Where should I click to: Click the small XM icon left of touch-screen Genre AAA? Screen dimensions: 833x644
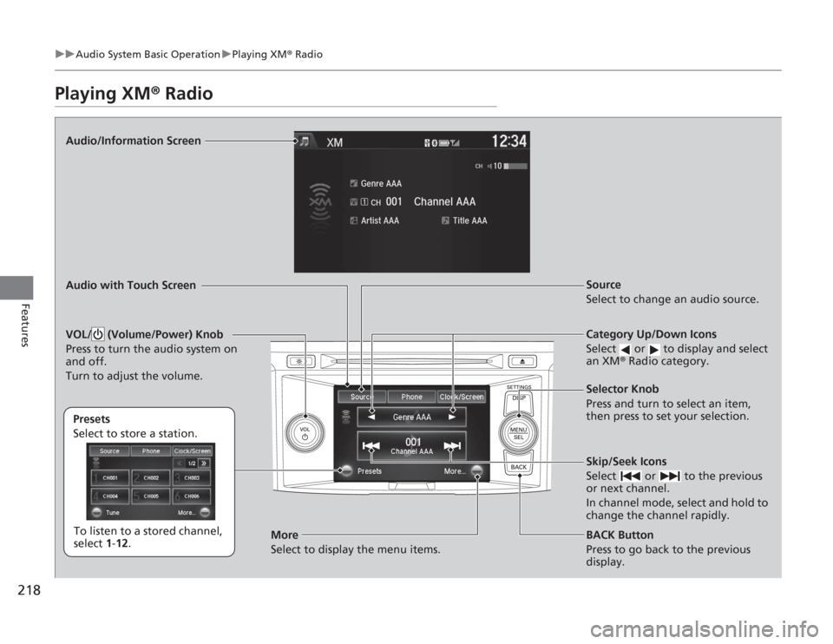[x=346, y=417]
